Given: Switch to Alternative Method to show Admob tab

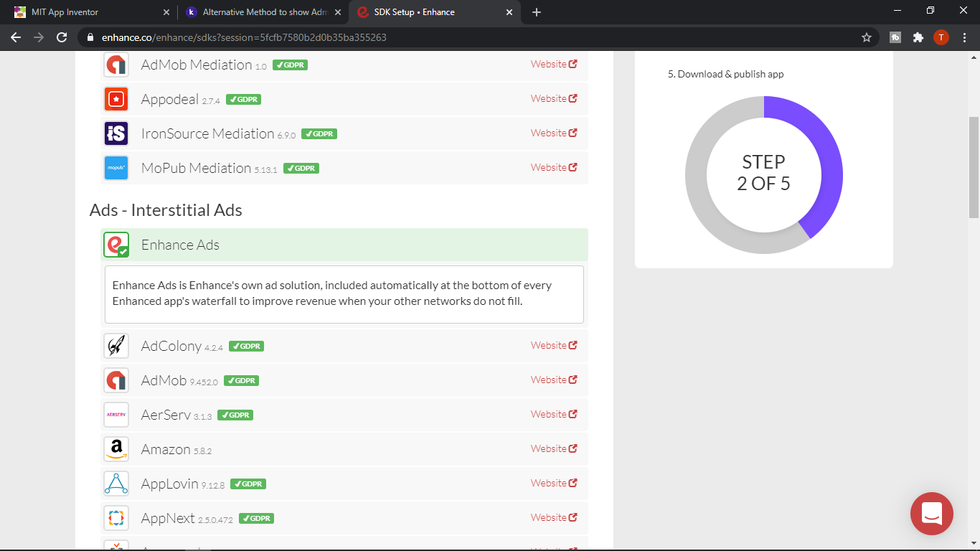Looking at the screenshot, I should pos(263,12).
